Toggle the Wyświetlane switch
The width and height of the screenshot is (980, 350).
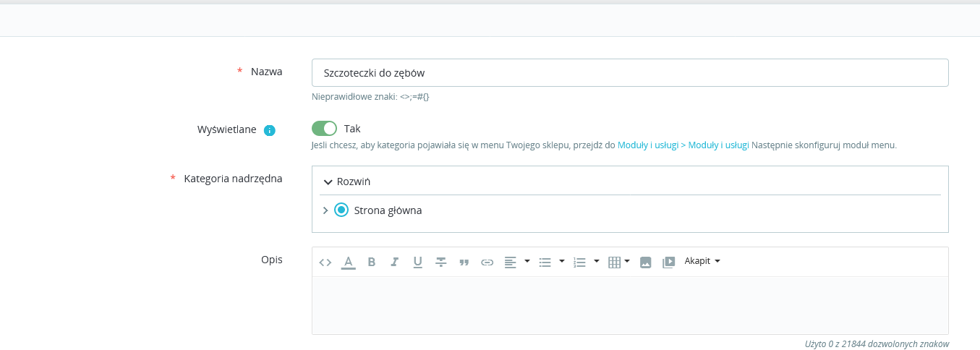[x=325, y=129]
